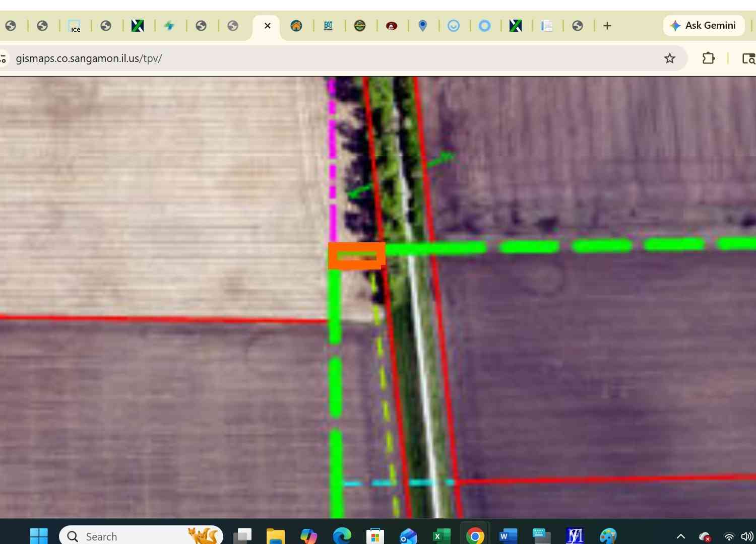Open the Windows Start menu
This screenshot has height=544, width=756.
coord(39,536)
